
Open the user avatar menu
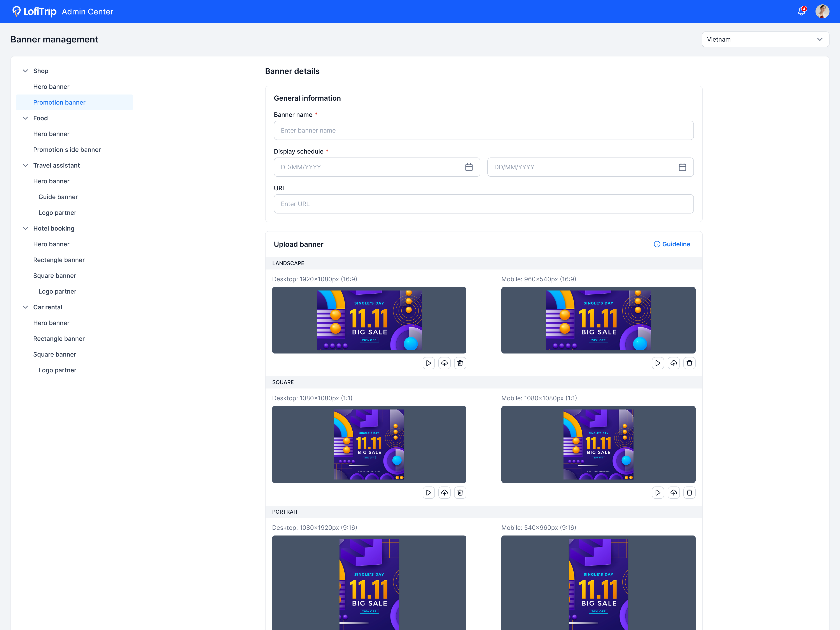coord(822,11)
